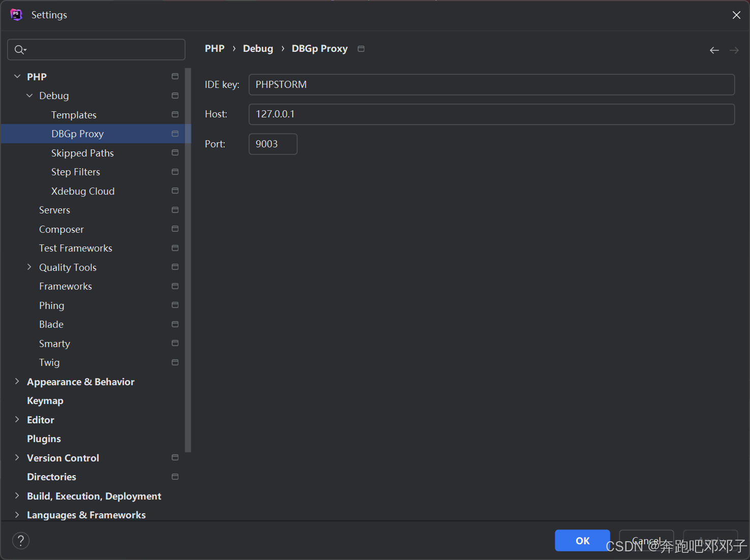Click the IDE key field containing PHPSTORM
This screenshot has width=750, height=560.
[x=491, y=84]
